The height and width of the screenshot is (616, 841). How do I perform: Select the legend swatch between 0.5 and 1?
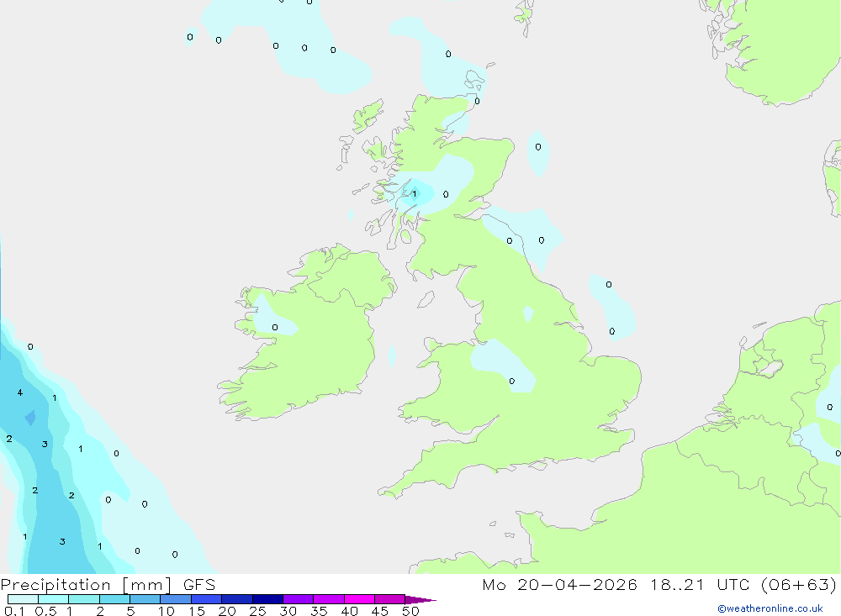coord(54,599)
